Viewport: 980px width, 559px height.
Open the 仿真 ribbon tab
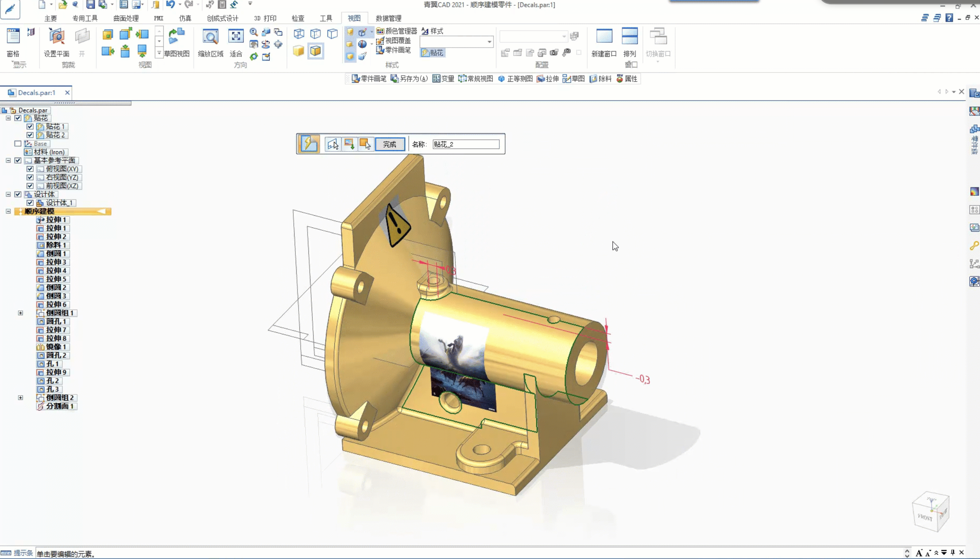[185, 18]
